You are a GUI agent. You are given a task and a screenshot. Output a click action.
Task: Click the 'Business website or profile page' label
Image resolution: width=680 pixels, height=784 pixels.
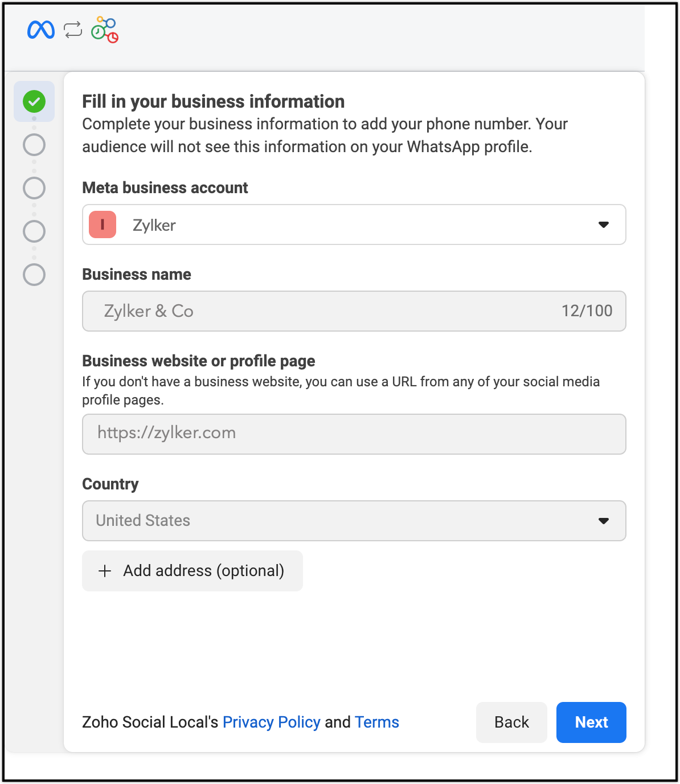(199, 361)
